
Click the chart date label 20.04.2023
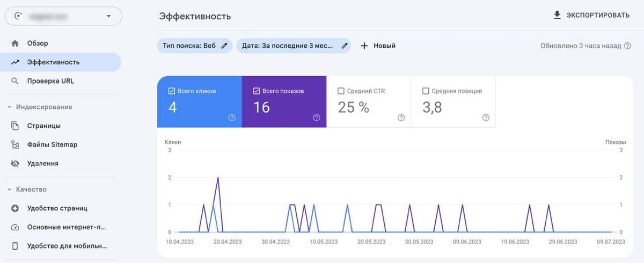point(228,242)
